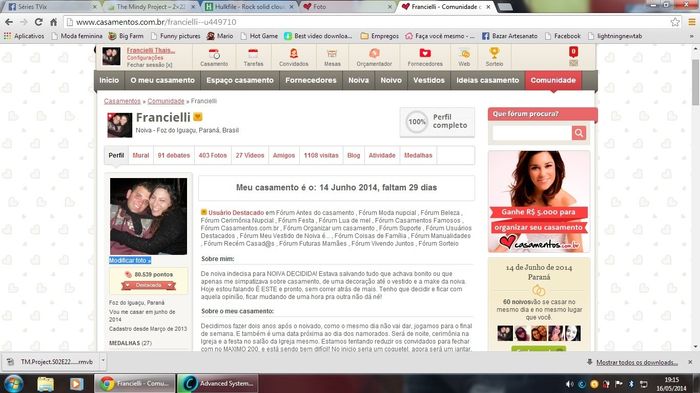700x393 pixels.
Task: Open Chrome menu hamburger icon
Action: coord(692,22)
